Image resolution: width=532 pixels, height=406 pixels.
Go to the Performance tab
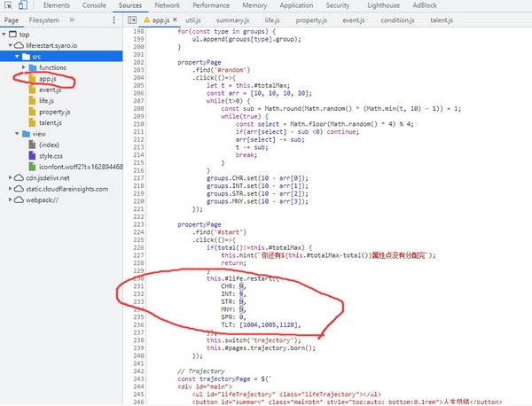[x=211, y=5]
